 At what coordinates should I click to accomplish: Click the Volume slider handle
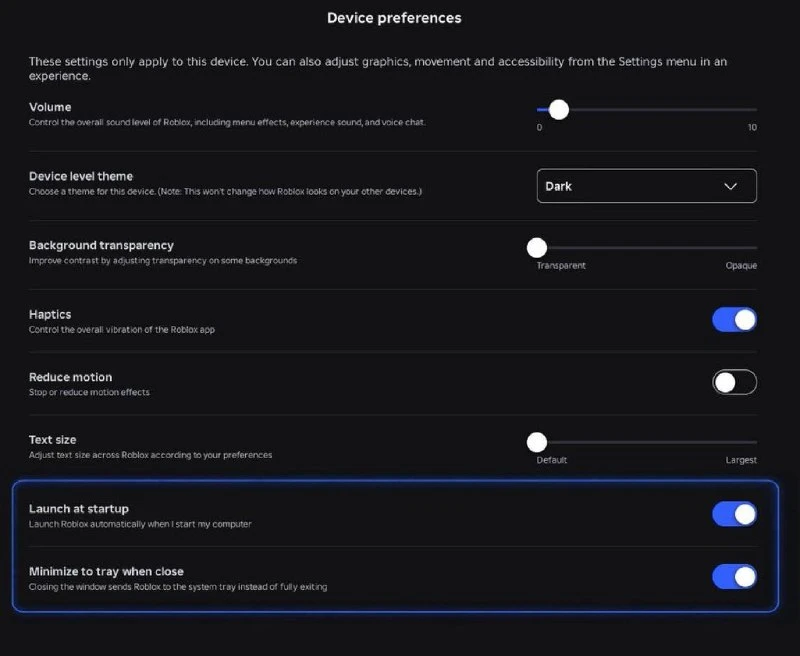click(559, 110)
